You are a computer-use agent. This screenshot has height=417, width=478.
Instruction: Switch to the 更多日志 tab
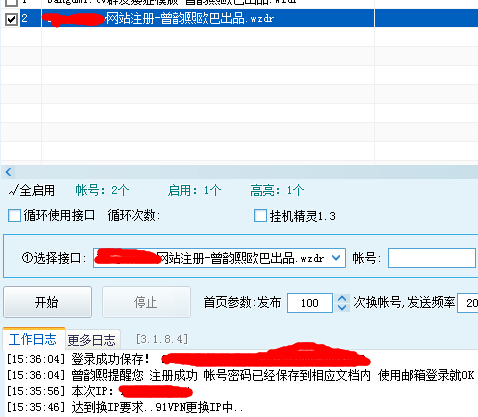(x=92, y=340)
